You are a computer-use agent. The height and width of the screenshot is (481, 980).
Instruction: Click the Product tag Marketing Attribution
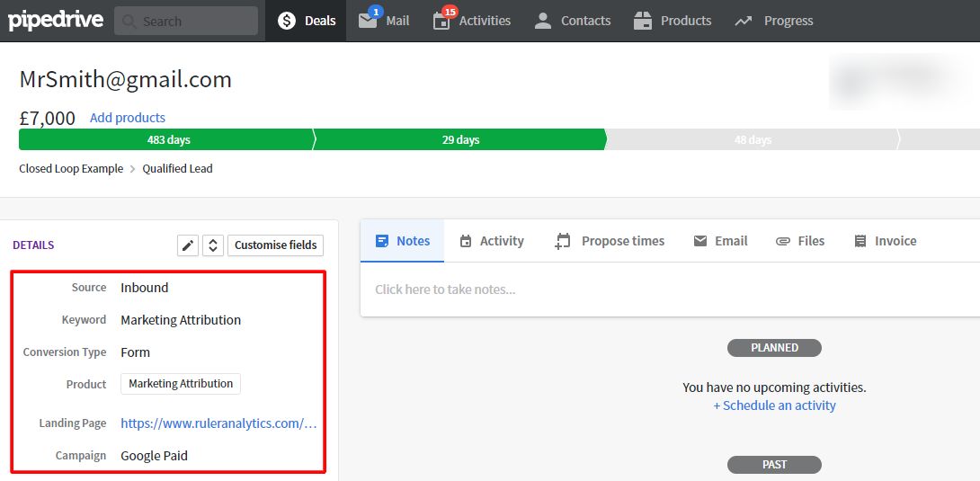pos(181,384)
